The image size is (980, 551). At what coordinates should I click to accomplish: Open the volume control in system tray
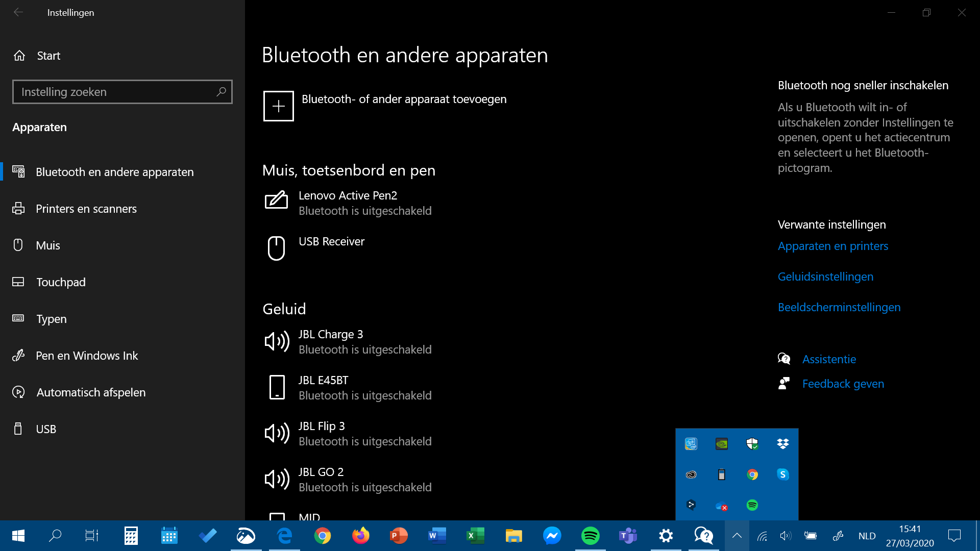coord(786,536)
